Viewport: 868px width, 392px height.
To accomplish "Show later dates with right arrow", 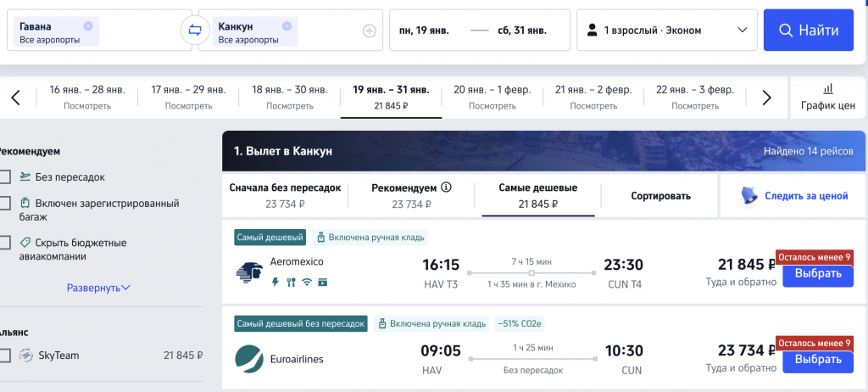I will click(766, 98).
